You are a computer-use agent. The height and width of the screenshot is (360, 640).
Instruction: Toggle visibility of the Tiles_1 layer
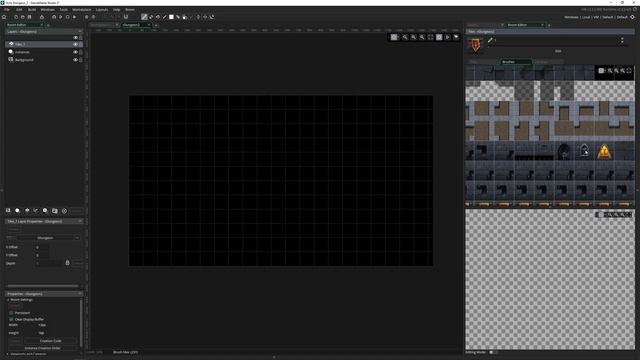pos(76,44)
